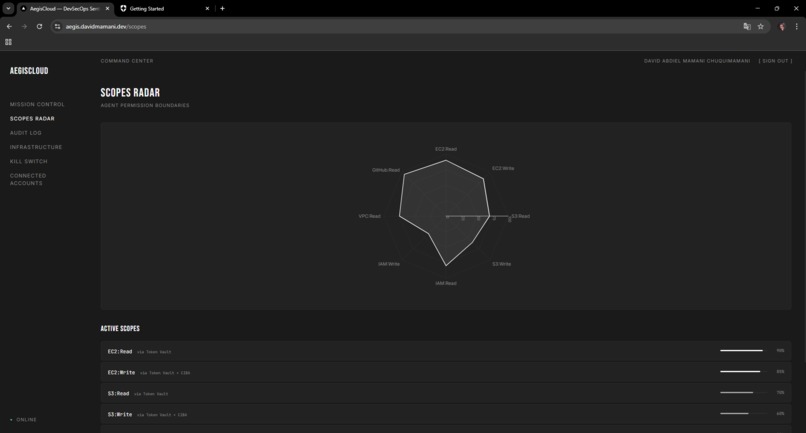This screenshot has width=806, height=433.
Task: Open a new browser tab
Action: (223, 8)
